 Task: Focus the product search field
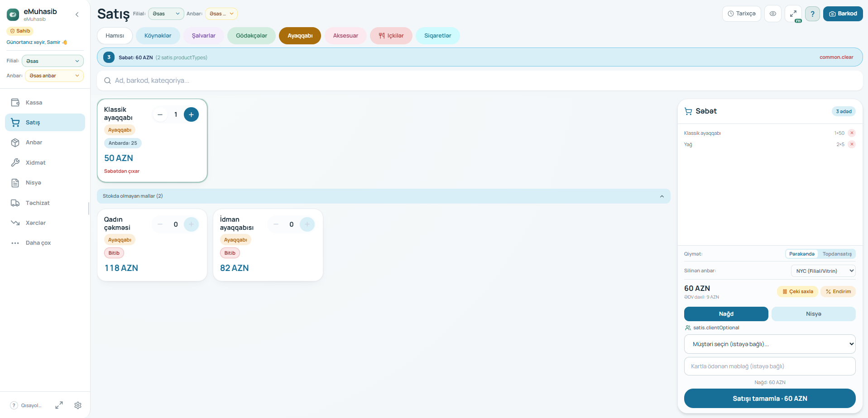(480, 81)
